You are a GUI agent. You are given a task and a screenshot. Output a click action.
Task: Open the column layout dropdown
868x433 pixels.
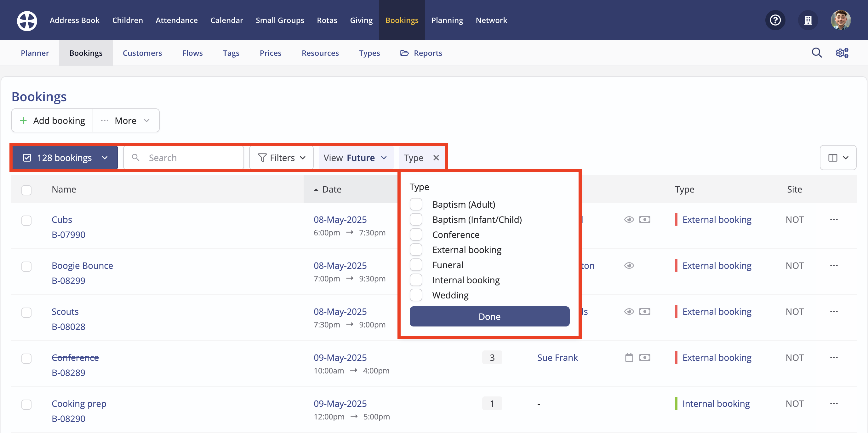tap(838, 158)
